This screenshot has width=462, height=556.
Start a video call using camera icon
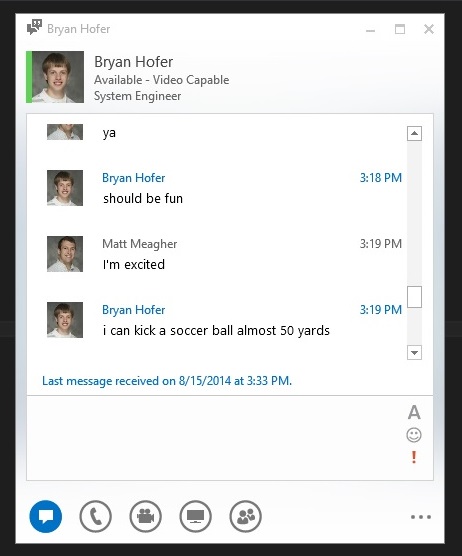[x=145, y=516]
